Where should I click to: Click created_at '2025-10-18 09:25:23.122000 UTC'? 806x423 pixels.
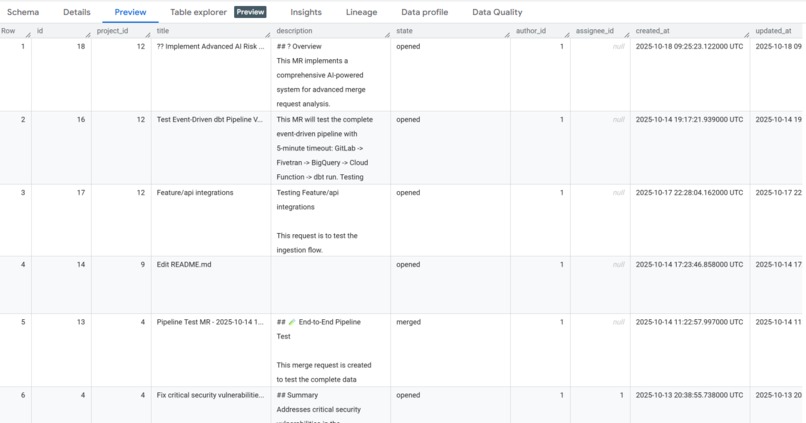689,46
